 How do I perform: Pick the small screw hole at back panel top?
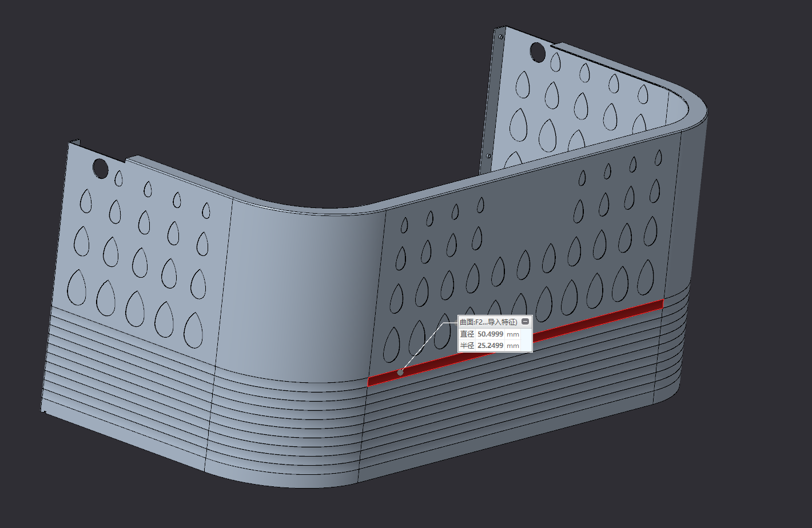501,37
